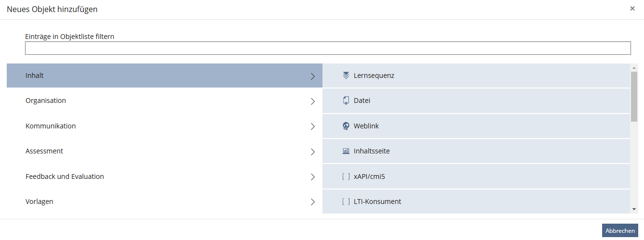
Task: Choose the Weblink object type
Action: (x=476, y=126)
